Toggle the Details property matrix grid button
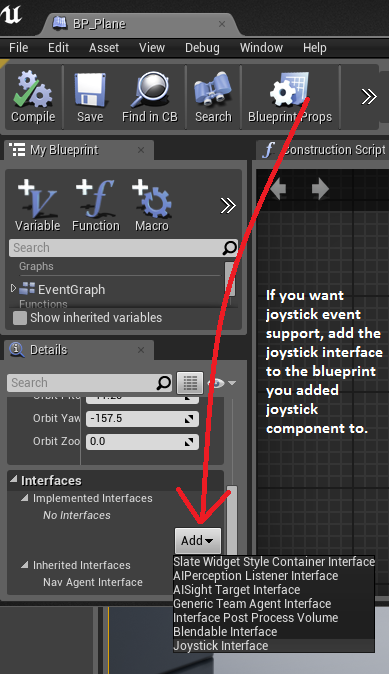Viewport: 389px width, 674px height. click(x=190, y=382)
